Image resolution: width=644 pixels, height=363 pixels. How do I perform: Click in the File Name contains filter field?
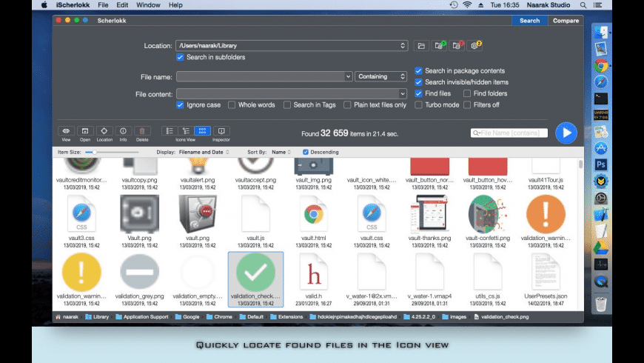509,133
